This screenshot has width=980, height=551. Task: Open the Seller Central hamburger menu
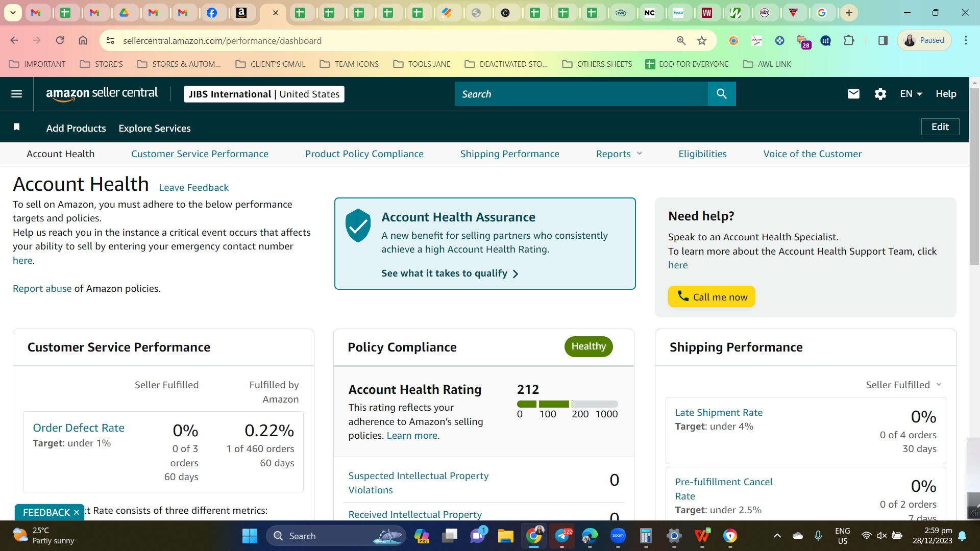pos(16,94)
